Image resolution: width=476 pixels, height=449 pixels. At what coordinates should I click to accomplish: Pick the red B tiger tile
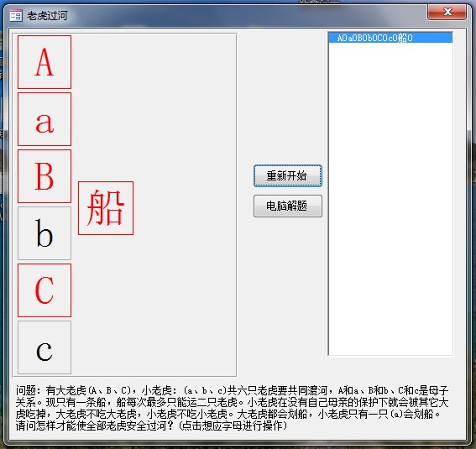44,176
